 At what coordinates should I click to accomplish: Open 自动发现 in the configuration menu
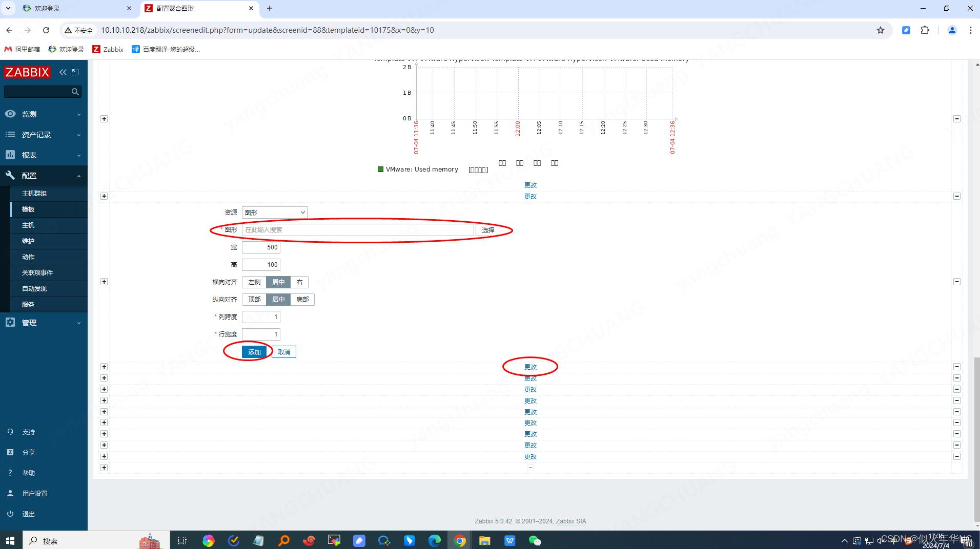point(34,289)
